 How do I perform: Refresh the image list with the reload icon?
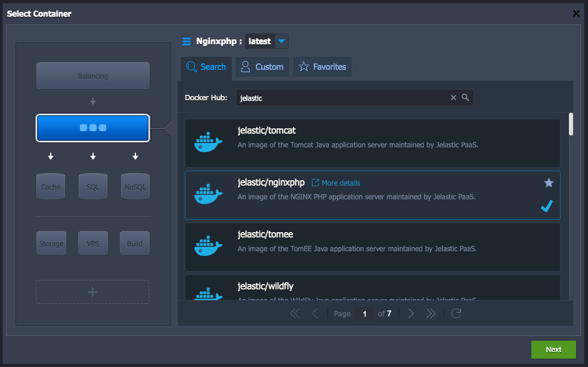click(x=456, y=313)
